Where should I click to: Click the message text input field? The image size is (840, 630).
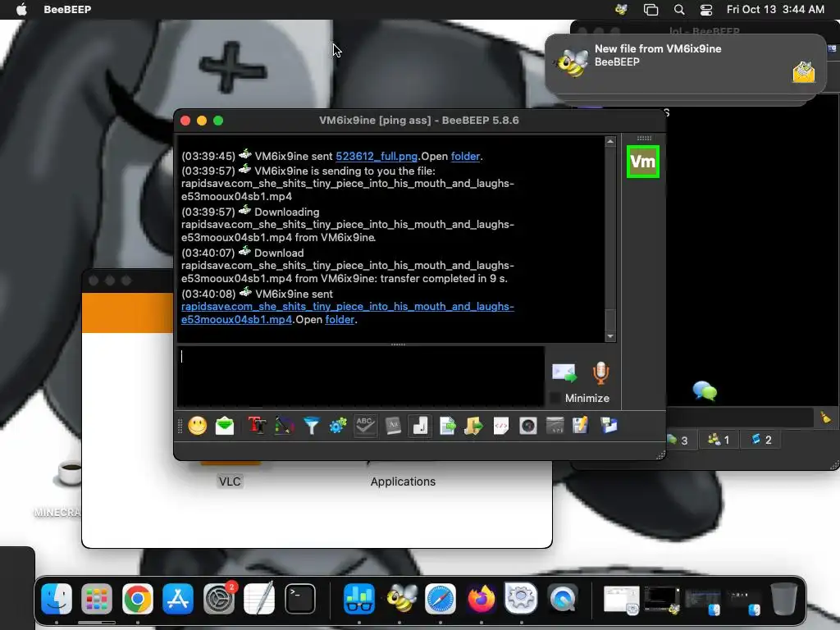(361, 376)
